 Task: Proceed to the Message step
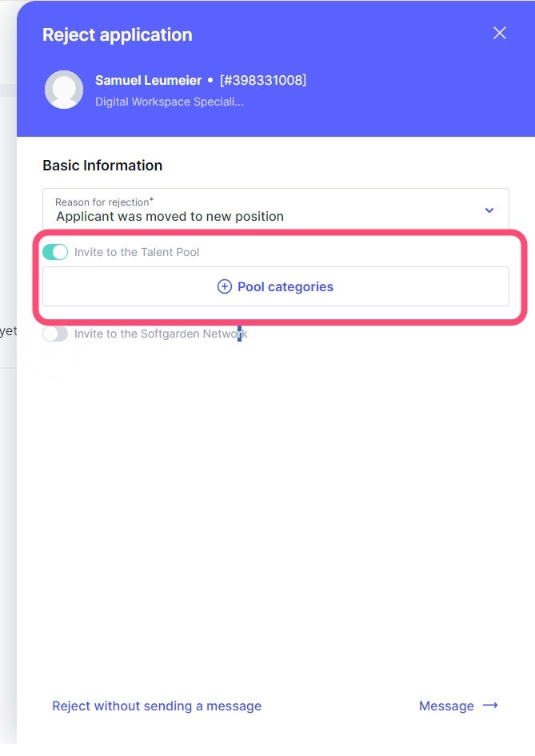tap(446, 706)
